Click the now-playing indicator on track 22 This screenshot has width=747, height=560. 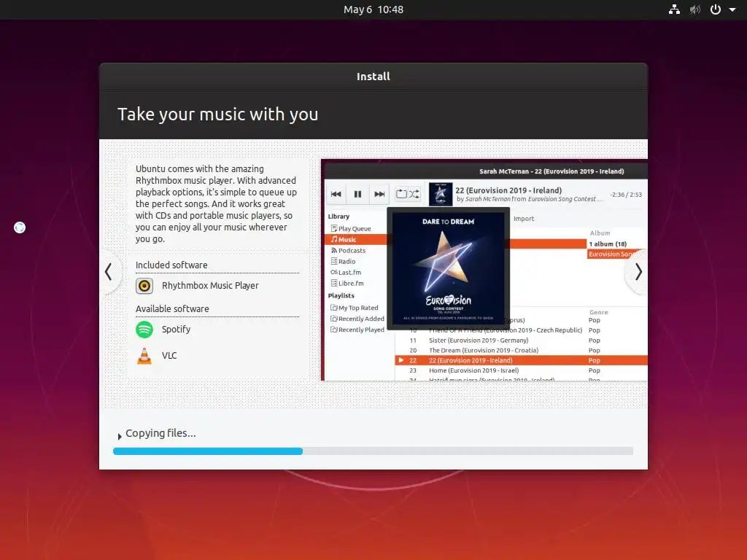point(401,360)
